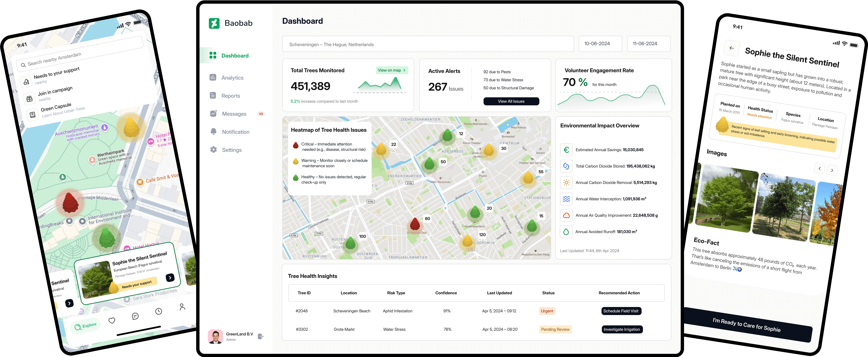Click the sun Annual Carbon Dioxide Removal icon

[566, 182]
